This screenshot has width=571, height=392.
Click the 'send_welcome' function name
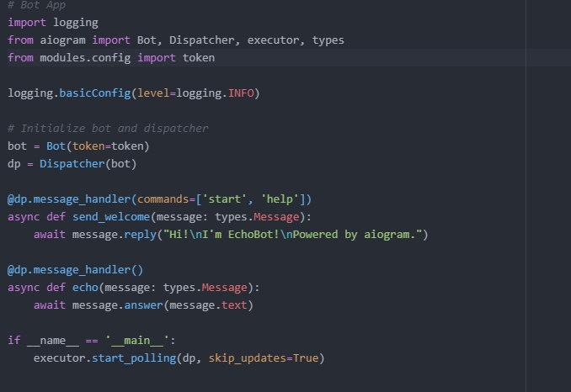point(111,217)
